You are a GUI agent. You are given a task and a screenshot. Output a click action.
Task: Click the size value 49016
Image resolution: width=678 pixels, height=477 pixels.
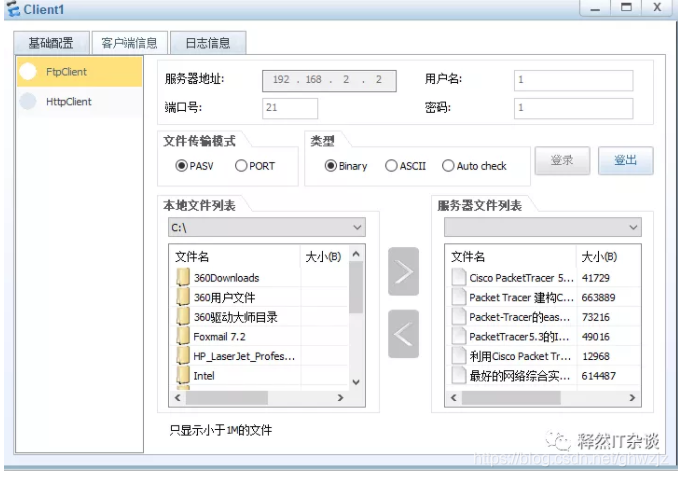(595, 336)
